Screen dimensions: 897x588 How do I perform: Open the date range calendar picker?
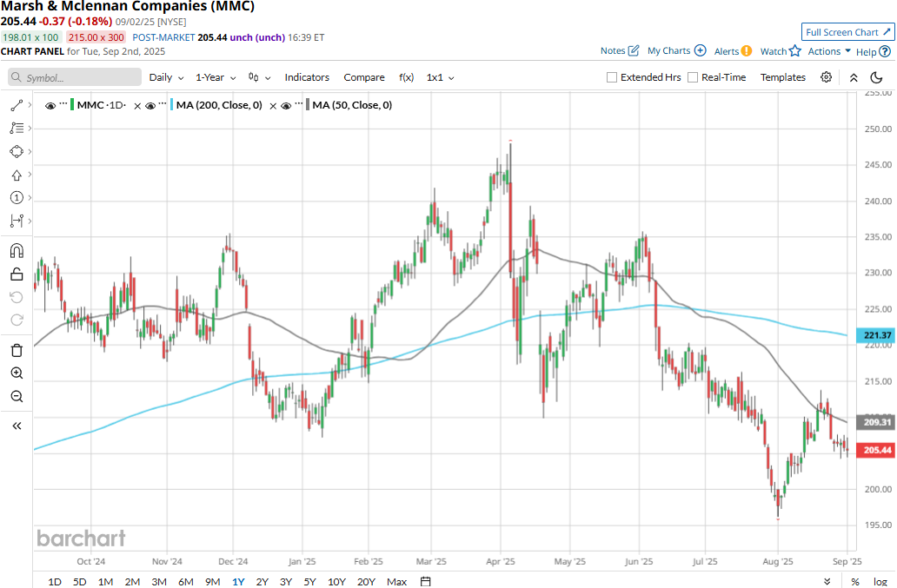tap(425, 582)
